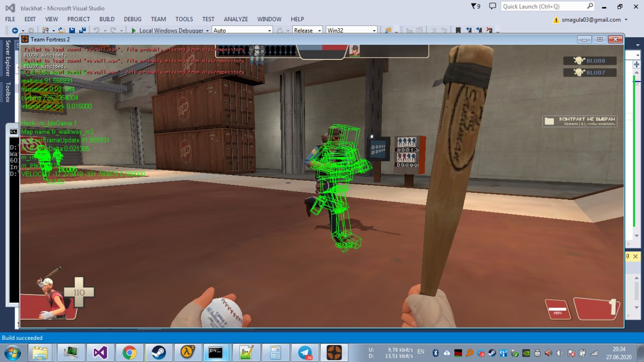Open the Win32 platform dropdown
The image size is (644, 362).
[x=352, y=31]
